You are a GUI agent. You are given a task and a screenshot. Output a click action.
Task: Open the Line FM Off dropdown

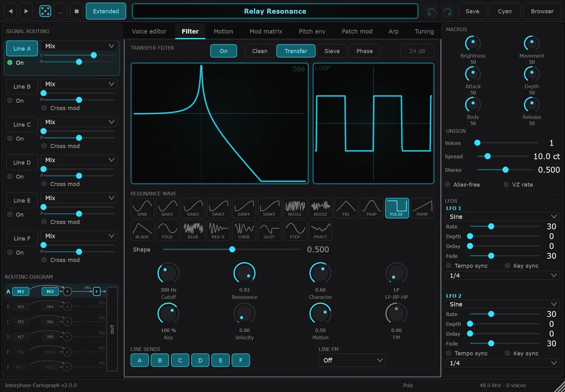[x=352, y=360]
